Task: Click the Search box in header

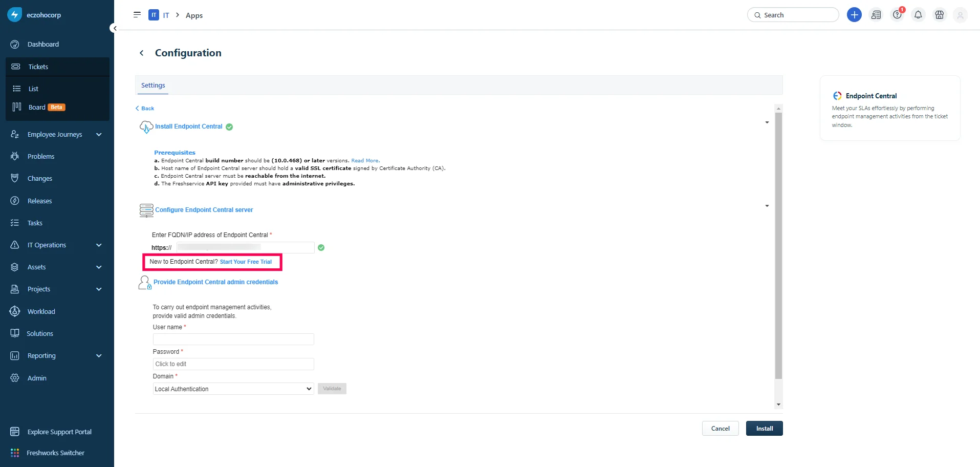Action: [x=793, y=15]
